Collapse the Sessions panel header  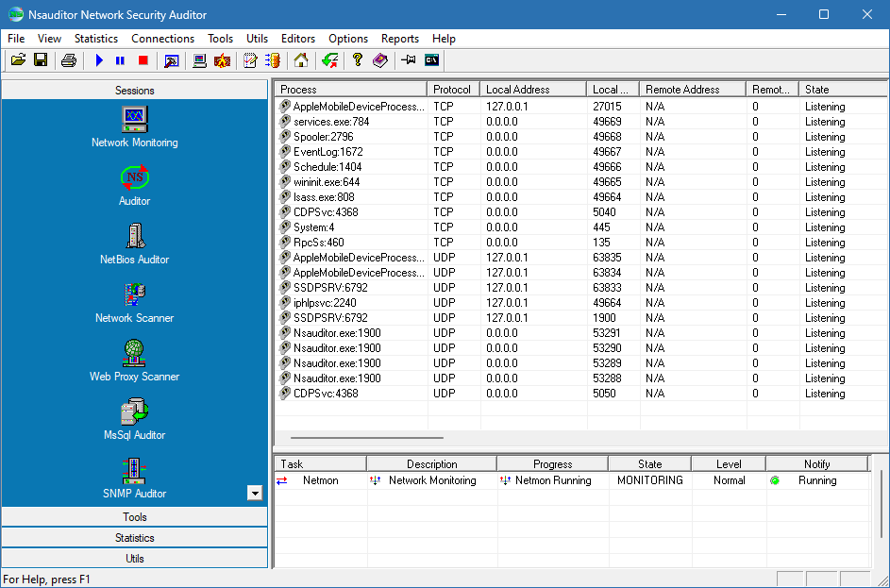pos(135,91)
